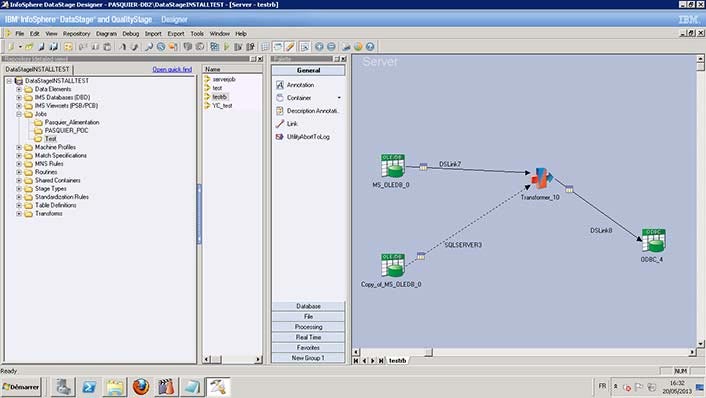Expand the IMS Databases (DBD) folder

pos(19,97)
